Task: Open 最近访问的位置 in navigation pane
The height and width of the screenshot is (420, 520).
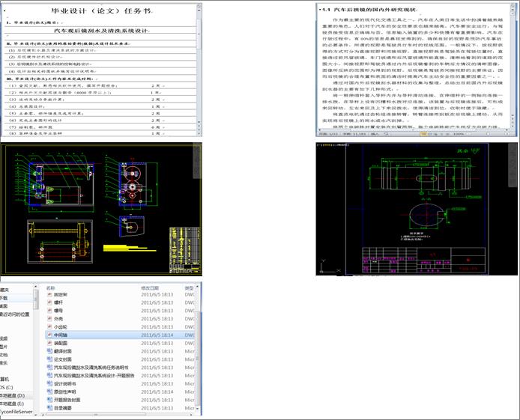Action: click(14, 314)
